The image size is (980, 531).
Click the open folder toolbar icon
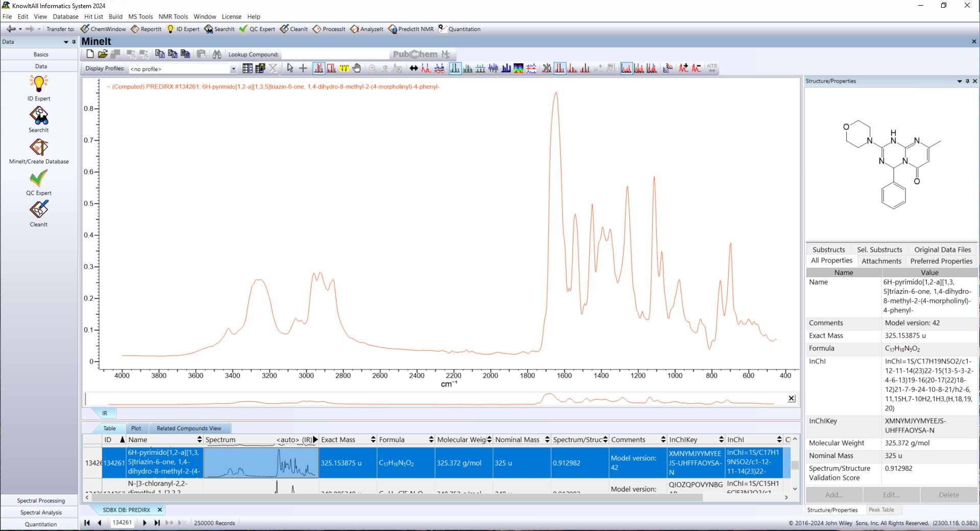pyautogui.click(x=103, y=54)
